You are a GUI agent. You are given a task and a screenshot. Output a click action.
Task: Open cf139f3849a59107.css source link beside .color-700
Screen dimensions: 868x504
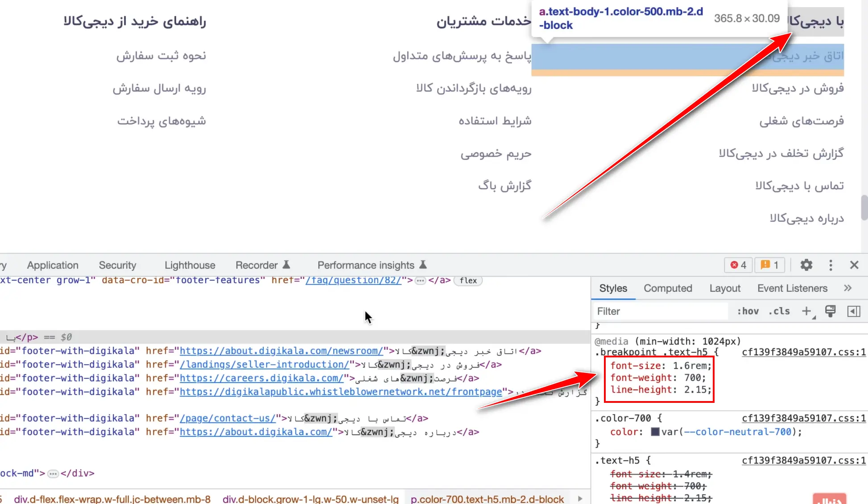[804, 418]
